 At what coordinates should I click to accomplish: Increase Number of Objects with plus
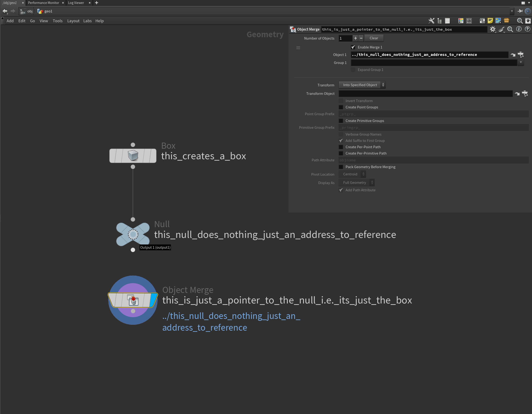point(355,38)
